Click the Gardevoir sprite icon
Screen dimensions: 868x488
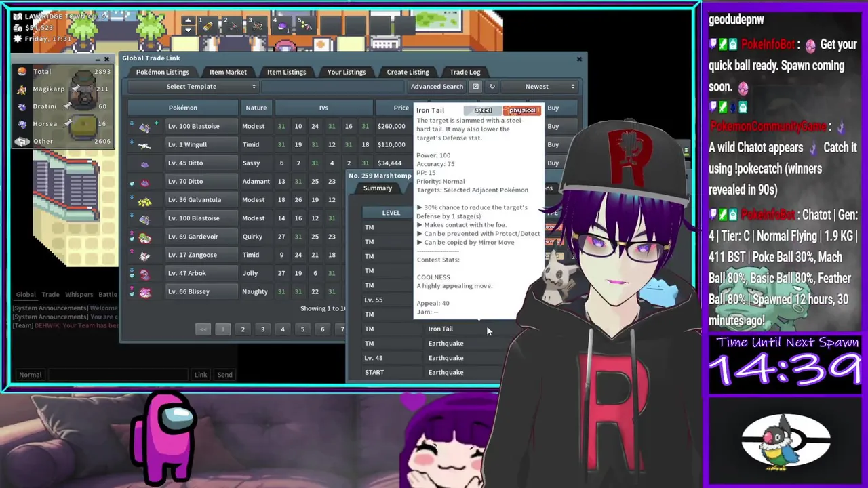pos(144,237)
